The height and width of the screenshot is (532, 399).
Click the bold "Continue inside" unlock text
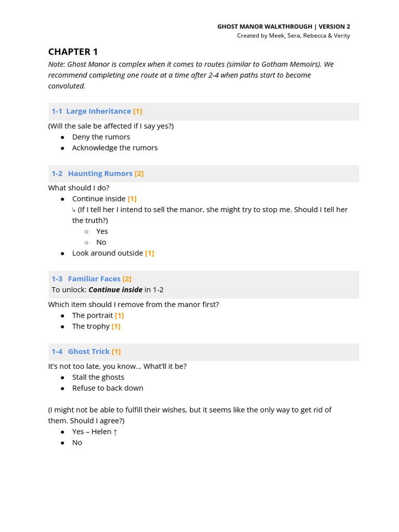(x=115, y=290)
